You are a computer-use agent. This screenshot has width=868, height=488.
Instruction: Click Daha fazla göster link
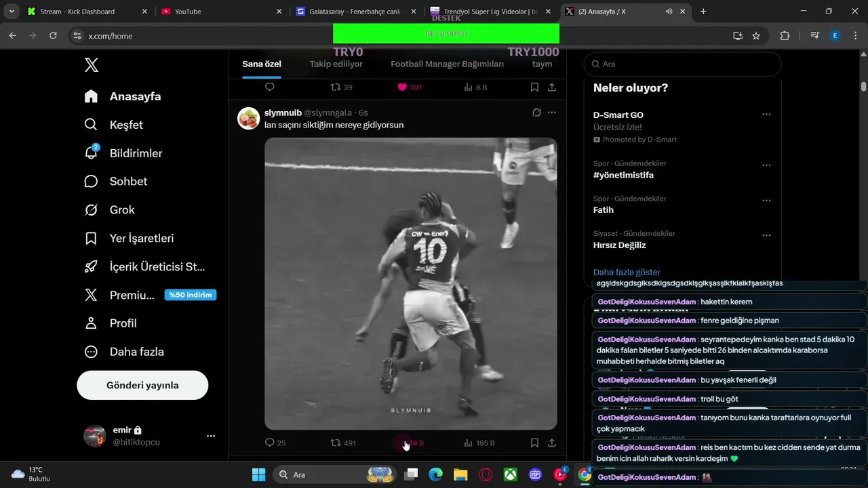pyautogui.click(x=627, y=272)
